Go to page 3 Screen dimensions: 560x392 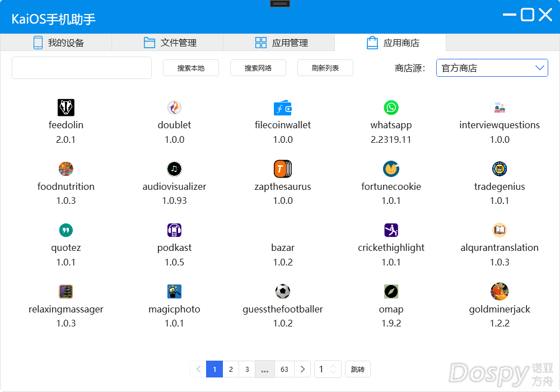point(247,369)
